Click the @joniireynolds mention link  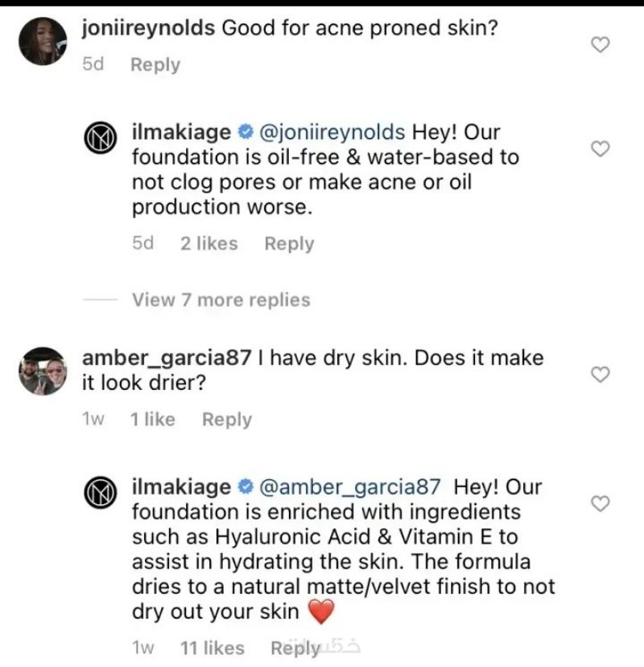[330, 131]
